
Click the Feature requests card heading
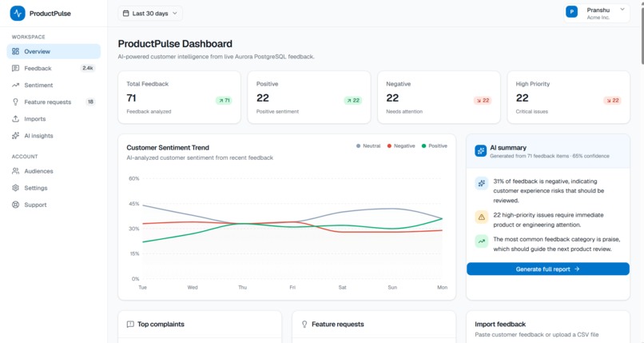click(338, 324)
